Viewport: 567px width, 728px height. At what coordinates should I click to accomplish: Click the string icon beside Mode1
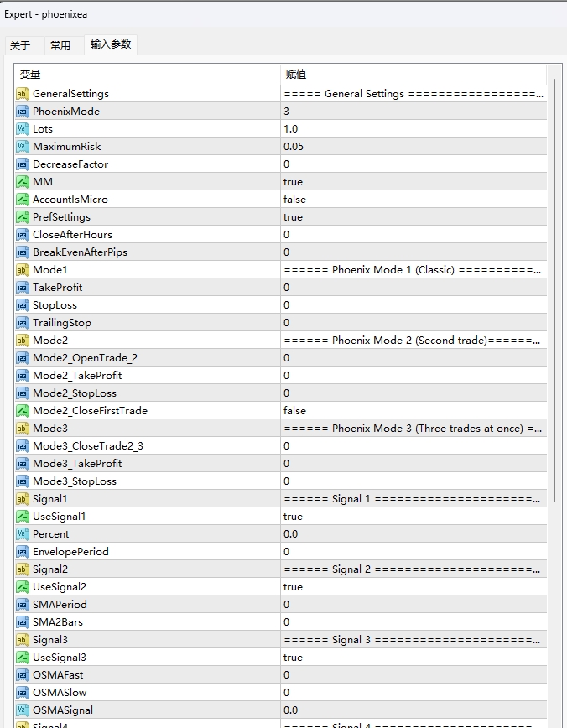(x=23, y=270)
